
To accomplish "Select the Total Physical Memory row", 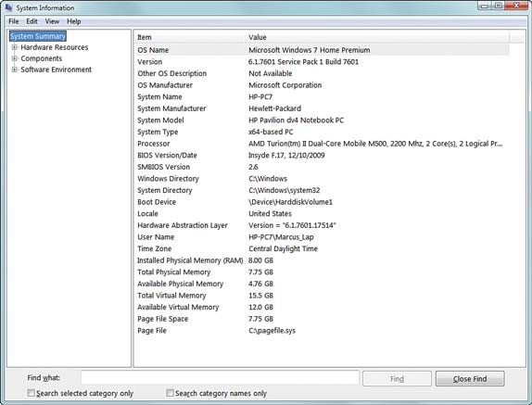I will pyautogui.click(x=322, y=272).
